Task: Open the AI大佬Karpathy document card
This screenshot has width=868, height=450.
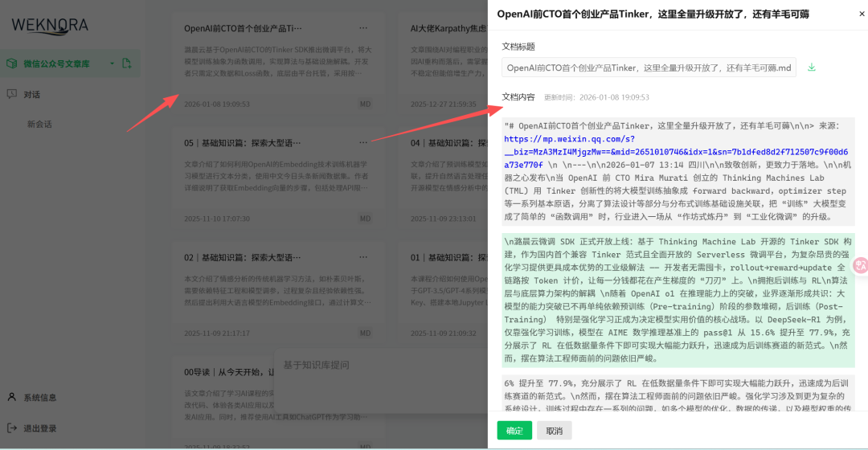Action: click(443, 65)
